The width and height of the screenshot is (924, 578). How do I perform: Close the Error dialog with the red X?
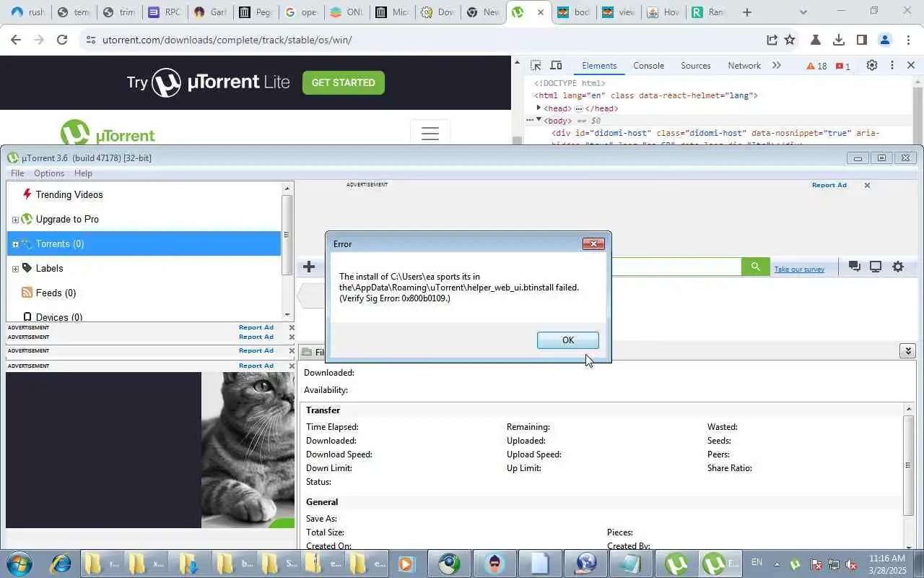[593, 243]
